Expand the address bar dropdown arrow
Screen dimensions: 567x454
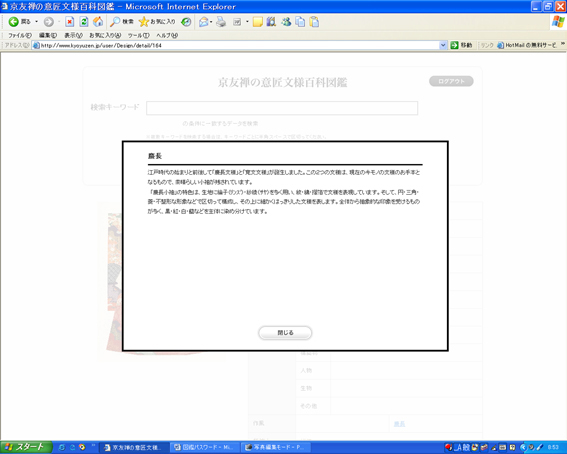(443, 45)
